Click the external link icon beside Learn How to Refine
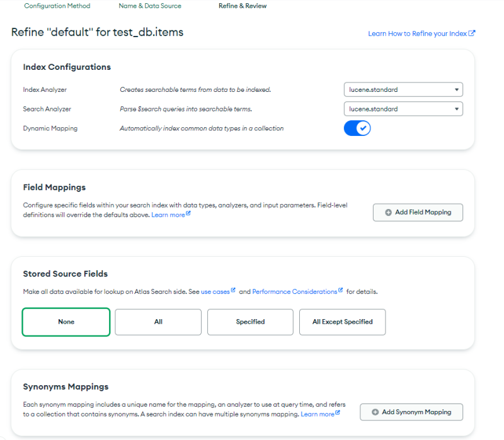Viewport: 504px width, 440px height. [x=472, y=33]
